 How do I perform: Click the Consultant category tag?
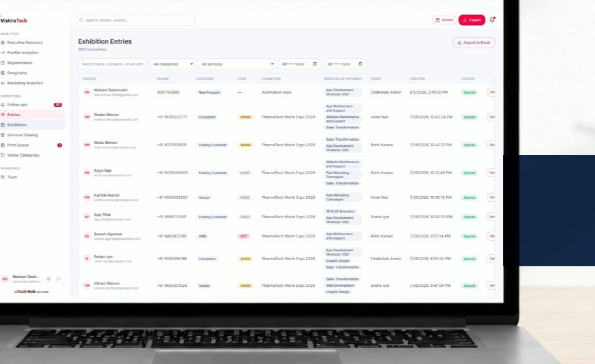[207, 117]
